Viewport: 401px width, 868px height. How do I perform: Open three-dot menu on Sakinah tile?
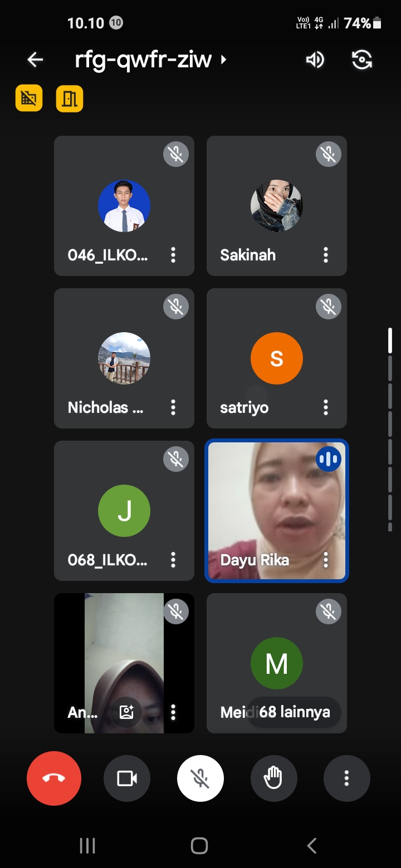[326, 255]
